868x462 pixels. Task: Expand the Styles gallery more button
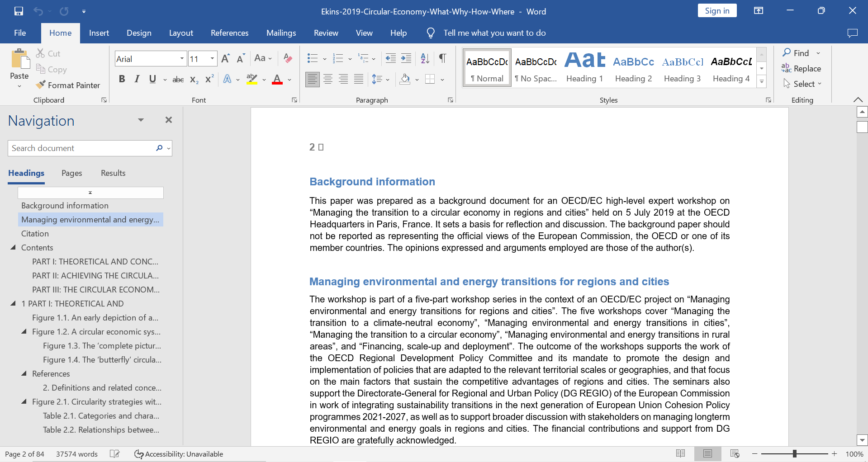(x=762, y=82)
